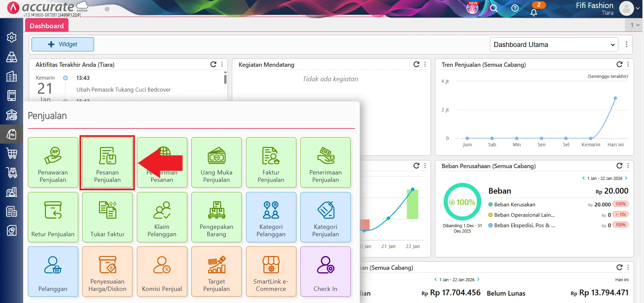Screen dimensions: 644x303
Task: Select Faktur Penjualan in the Penjualan menu
Action: (x=271, y=162)
